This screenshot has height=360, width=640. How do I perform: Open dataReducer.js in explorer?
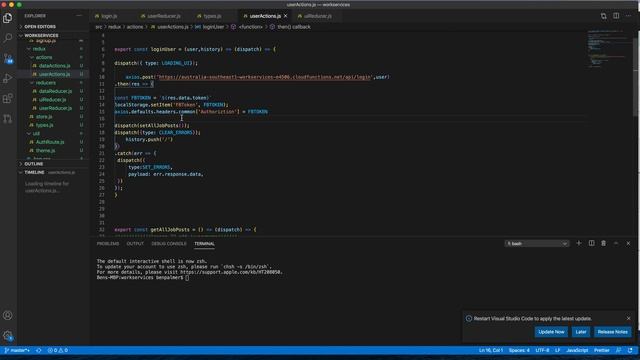pos(55,91)
